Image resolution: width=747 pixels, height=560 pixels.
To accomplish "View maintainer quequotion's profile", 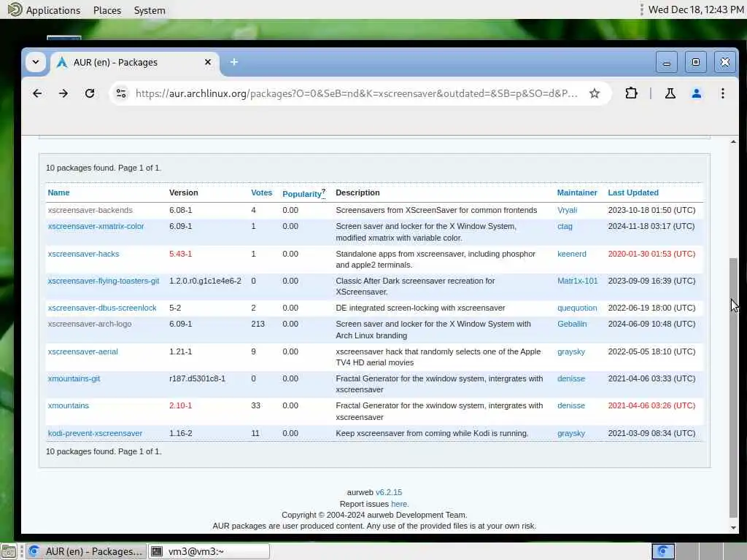I will click(x=577, y=308).
